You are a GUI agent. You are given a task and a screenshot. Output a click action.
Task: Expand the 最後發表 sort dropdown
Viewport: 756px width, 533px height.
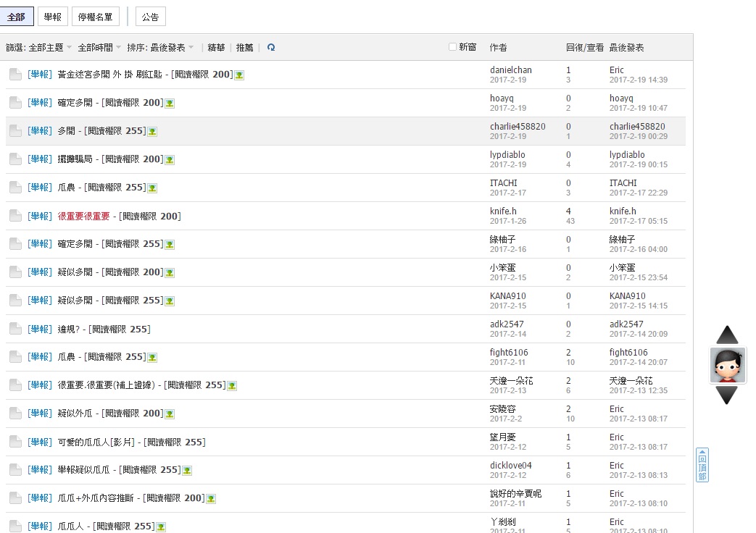172,47
